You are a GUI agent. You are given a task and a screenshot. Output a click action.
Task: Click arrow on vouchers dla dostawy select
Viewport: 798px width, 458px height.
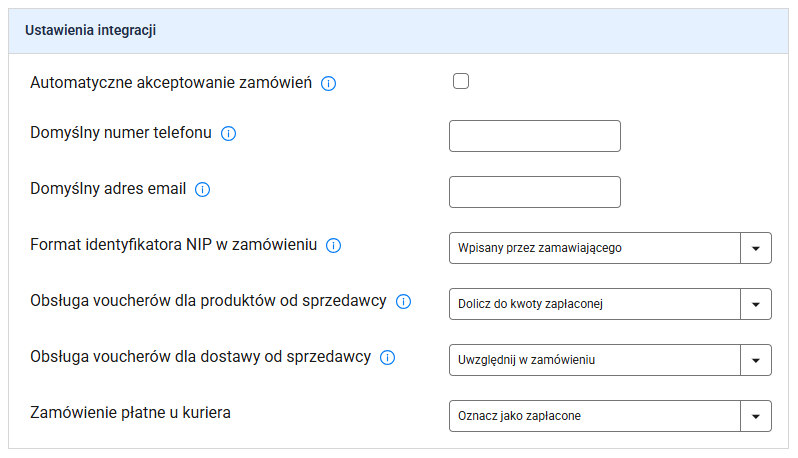click(756, 360)
